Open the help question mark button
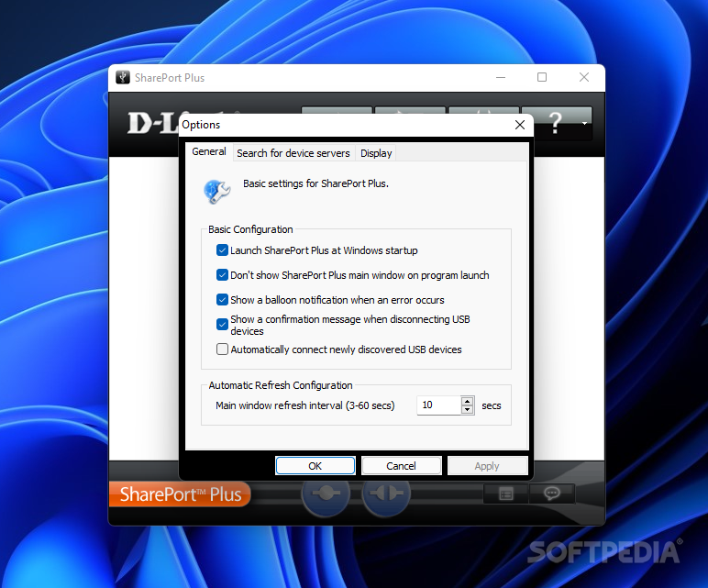 [556, 122]
